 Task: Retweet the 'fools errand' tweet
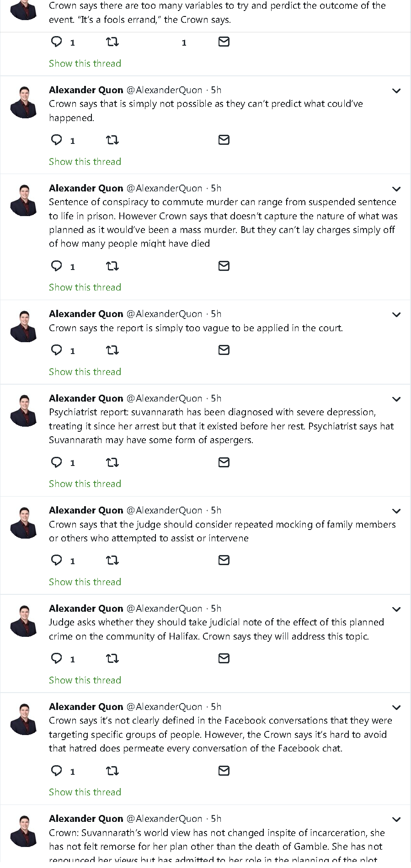pyautogui.click(x=112, y=42)
